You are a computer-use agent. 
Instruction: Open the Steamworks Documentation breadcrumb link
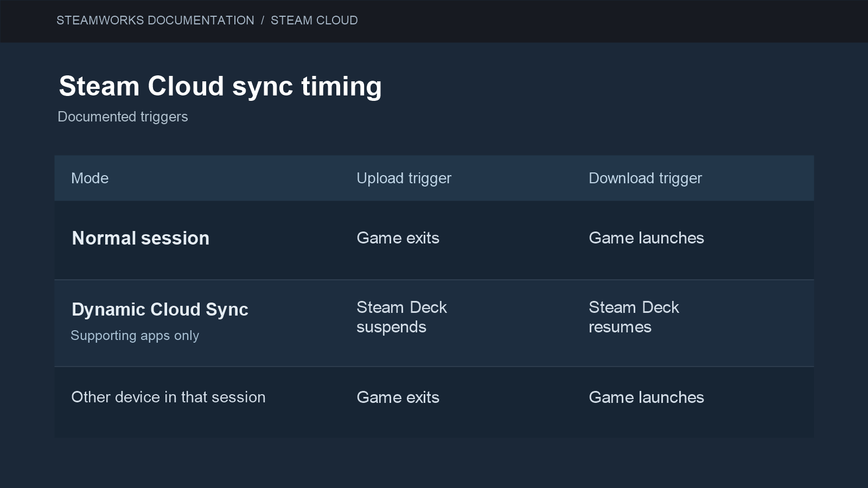pos(155,21)
